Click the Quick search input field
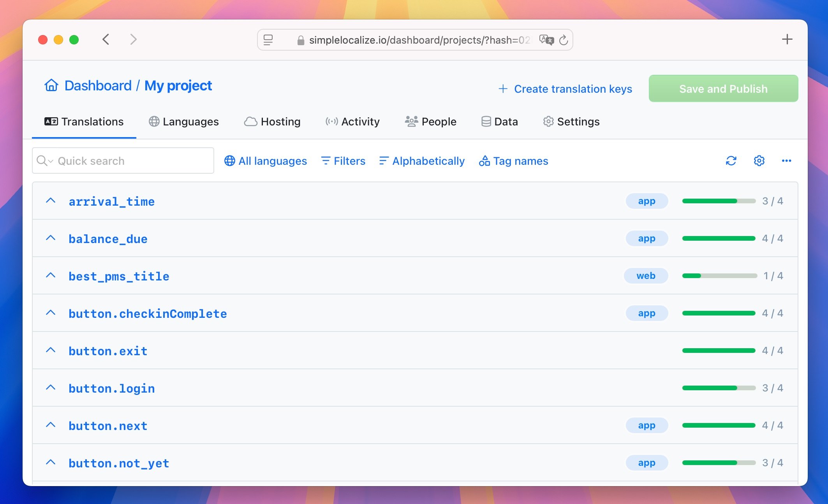This screenshot has width=828, height=504. 122,161
